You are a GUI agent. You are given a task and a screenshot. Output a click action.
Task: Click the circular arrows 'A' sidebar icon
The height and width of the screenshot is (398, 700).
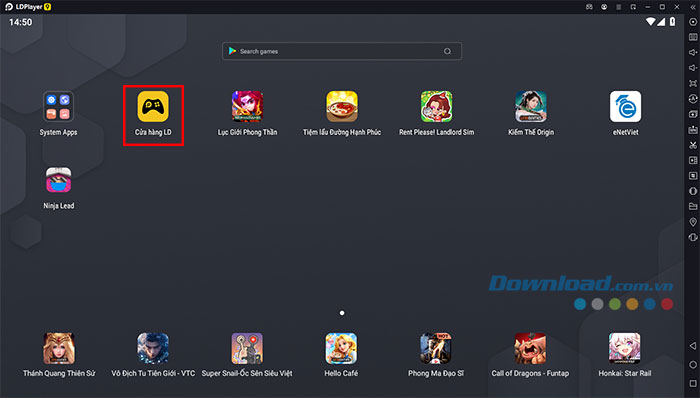click(693, 99)
